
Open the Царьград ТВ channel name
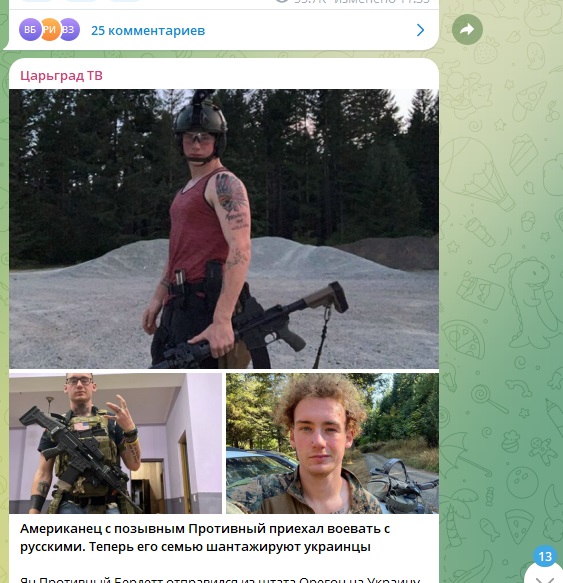61,75
